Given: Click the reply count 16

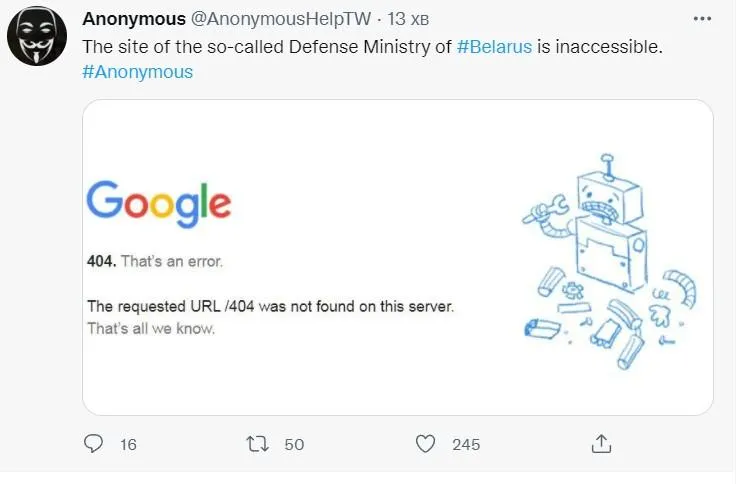Looking at the screenshot, I should click(127, 444).
